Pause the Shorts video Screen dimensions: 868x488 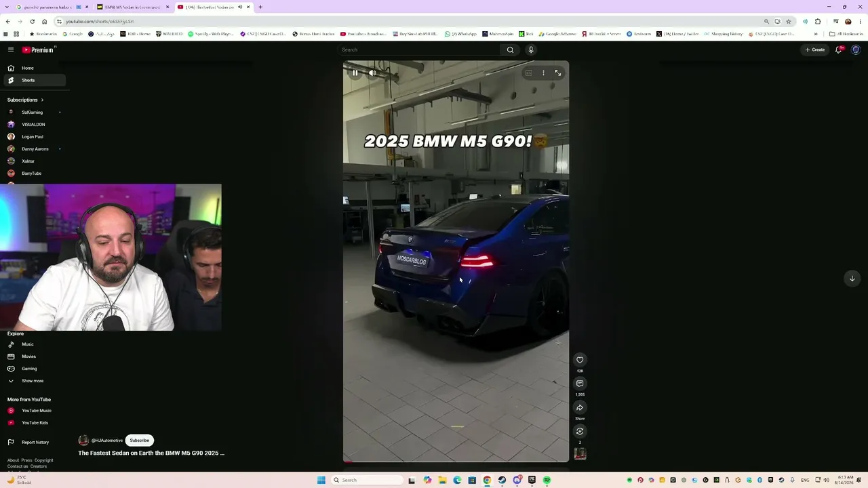(x=355, y=73)
